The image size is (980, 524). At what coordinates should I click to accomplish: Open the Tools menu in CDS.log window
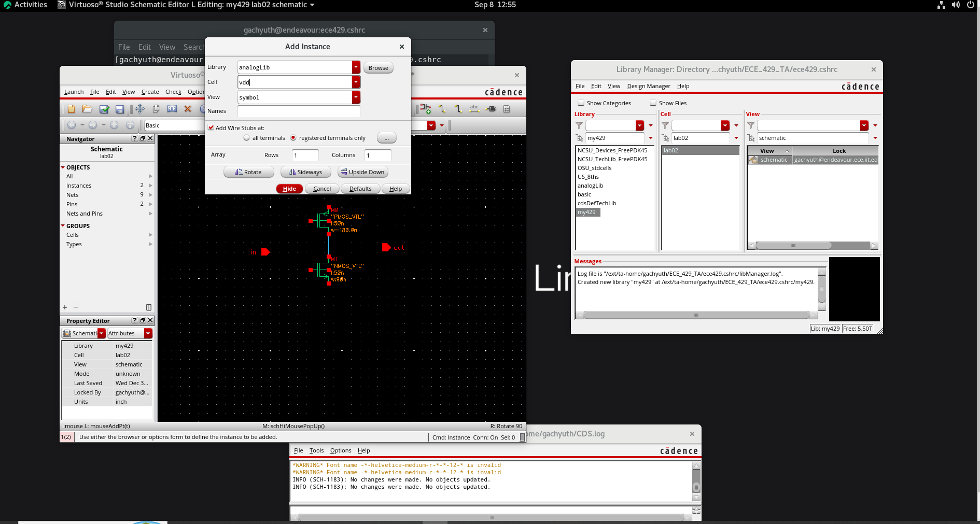(x=316, y=450)
